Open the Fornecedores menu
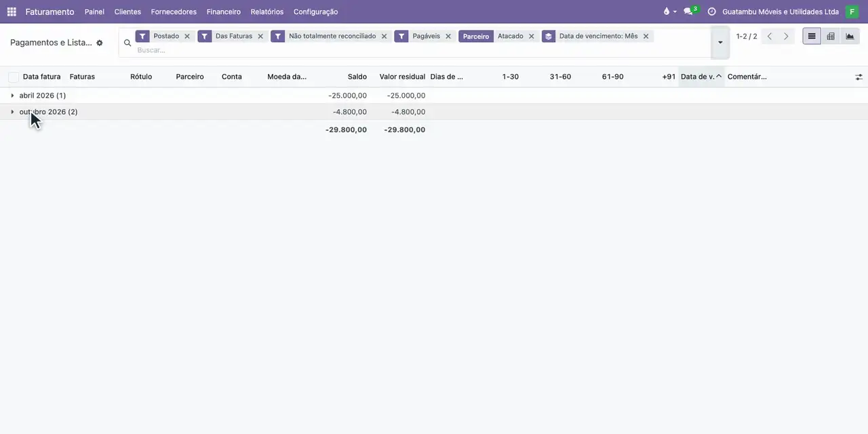The image size is (868, 434). click(x=174, y=12)
